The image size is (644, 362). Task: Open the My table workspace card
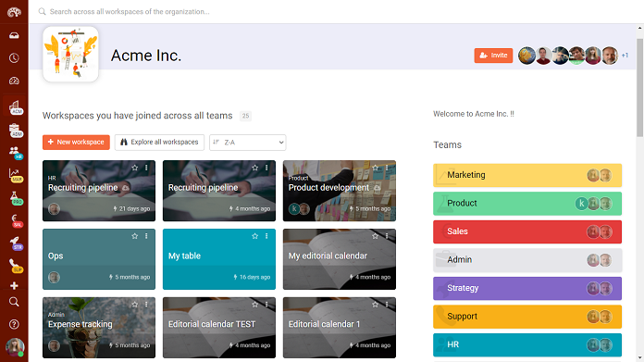tap(219, 259)
